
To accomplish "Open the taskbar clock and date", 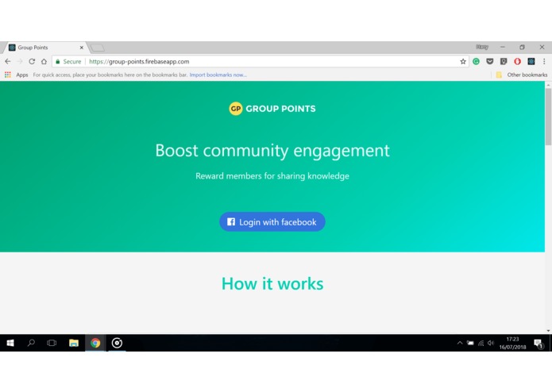I will point(512,343).
